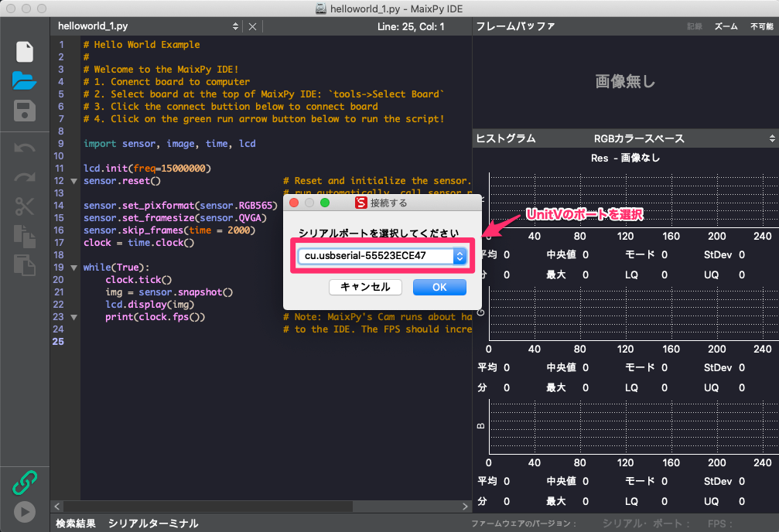This screenshot has width=779, height=532.
Task: Open the 検索結果 tab
Action: pyautogui.click(x=76, y=523)
